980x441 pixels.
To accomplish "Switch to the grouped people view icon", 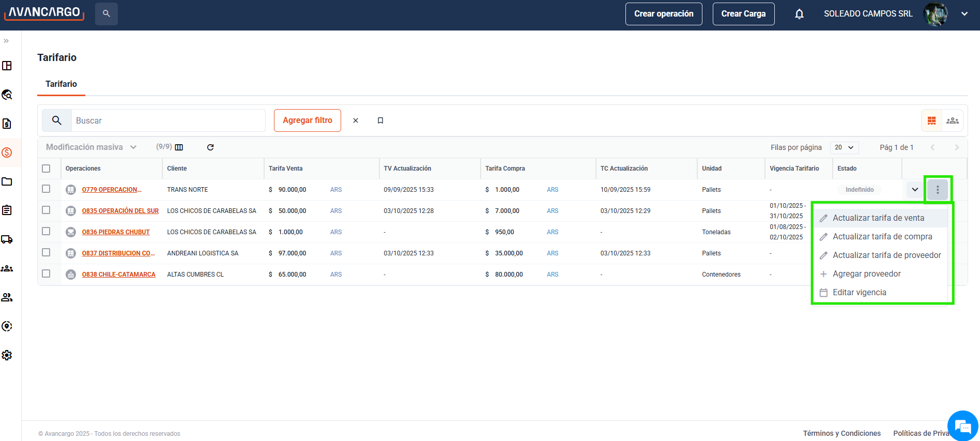I will coord(952,120).
